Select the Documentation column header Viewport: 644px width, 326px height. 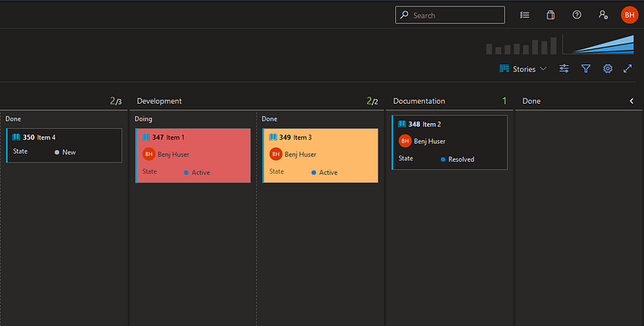point(419,101)
